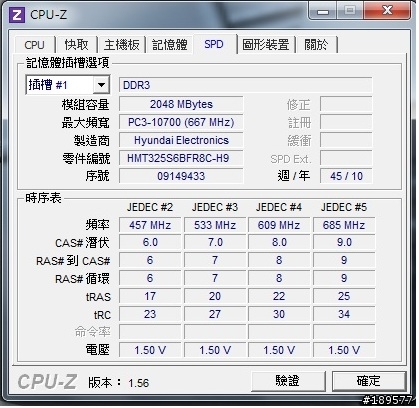
Task: Click the 最大頻寬 label
Action: click(x=85, y=123)
